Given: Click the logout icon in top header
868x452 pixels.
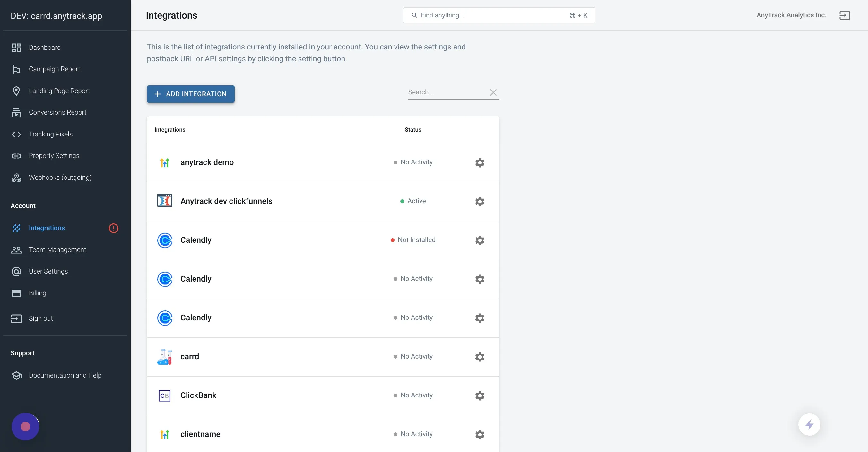Looking at the screenshot, I should [x=845, y=15].
